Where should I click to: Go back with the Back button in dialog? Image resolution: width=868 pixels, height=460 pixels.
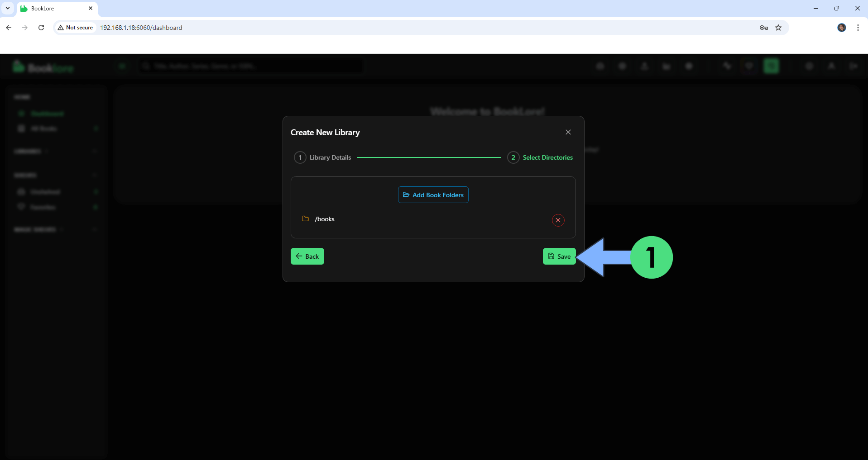pyautogui.click(x=307, y=256)
